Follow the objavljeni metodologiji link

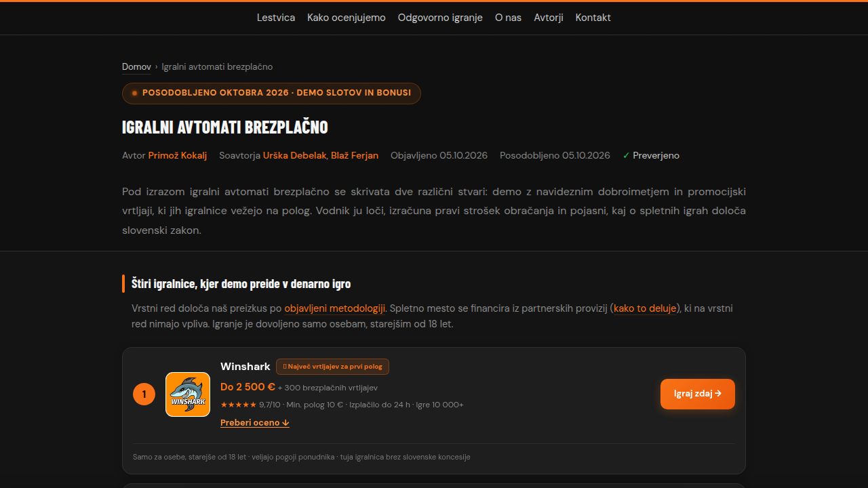[335, 308]
